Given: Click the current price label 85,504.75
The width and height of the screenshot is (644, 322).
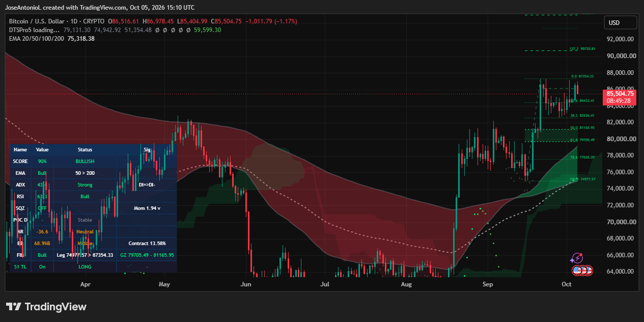Looking at the screenshot, I should [620, 94].
